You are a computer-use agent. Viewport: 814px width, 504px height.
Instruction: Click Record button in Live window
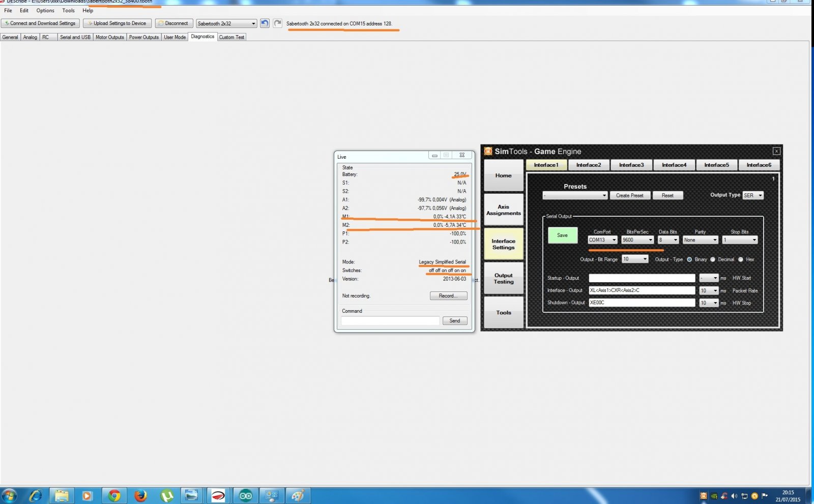pos(448,295)
